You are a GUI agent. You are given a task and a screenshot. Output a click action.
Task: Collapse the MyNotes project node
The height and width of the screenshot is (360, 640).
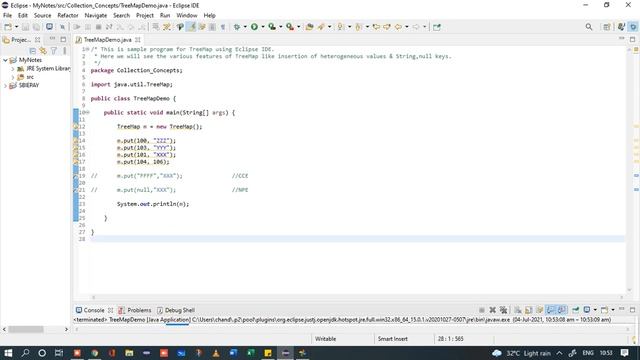5,60
